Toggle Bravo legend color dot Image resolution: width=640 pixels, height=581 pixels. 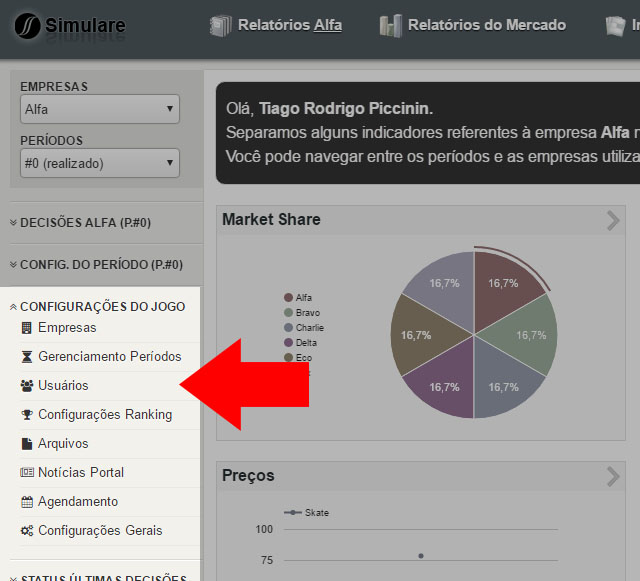click(289, 313)
